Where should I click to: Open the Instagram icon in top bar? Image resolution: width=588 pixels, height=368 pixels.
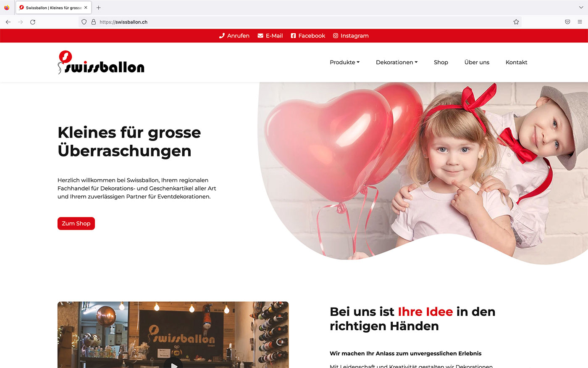coord(336,36)
